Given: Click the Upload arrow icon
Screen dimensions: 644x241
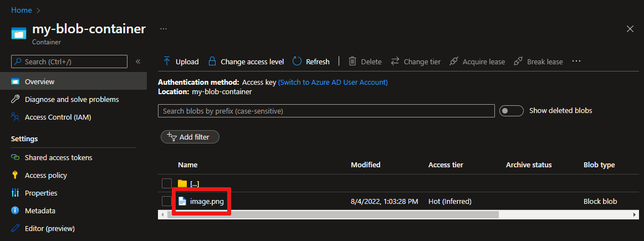Looking at the screenshot, I should [167, 61].
